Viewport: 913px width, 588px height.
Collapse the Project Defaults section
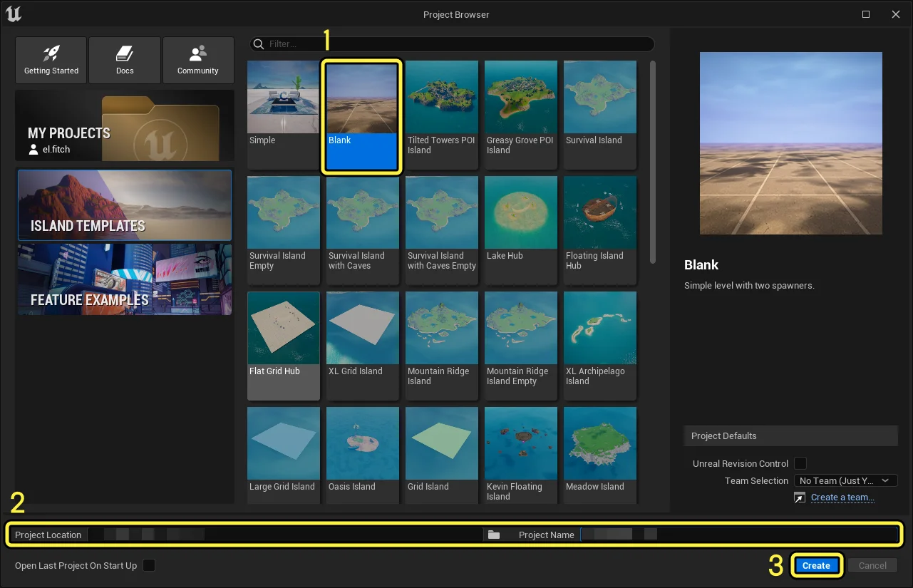(x=790, y=435)
